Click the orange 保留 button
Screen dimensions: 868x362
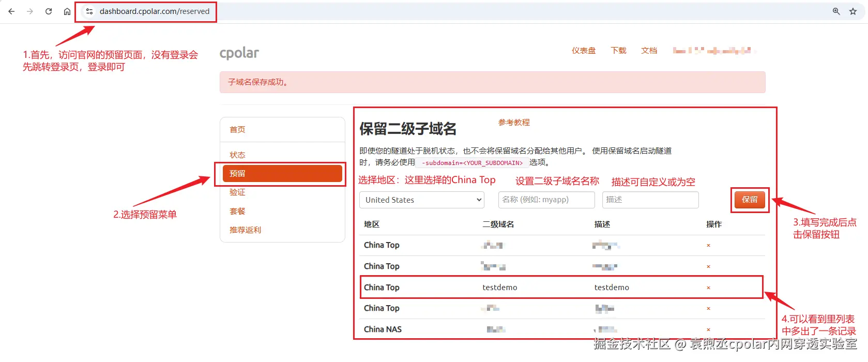[750, 200]
